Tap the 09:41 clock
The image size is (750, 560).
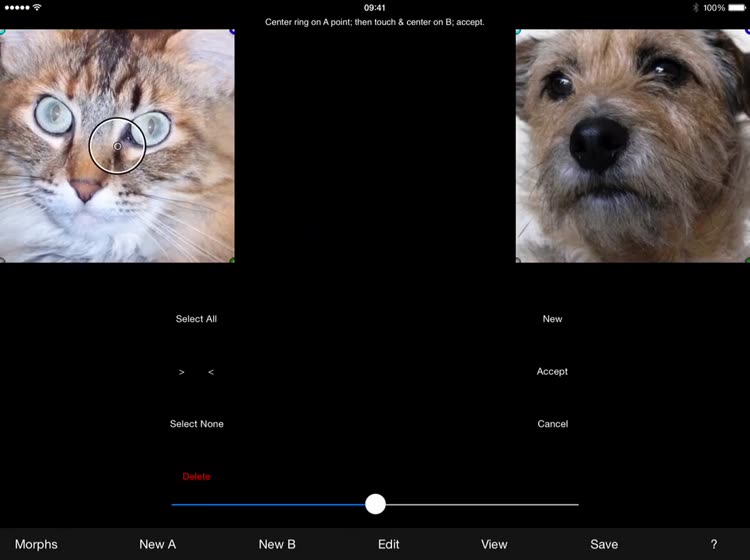click(375, 8)
